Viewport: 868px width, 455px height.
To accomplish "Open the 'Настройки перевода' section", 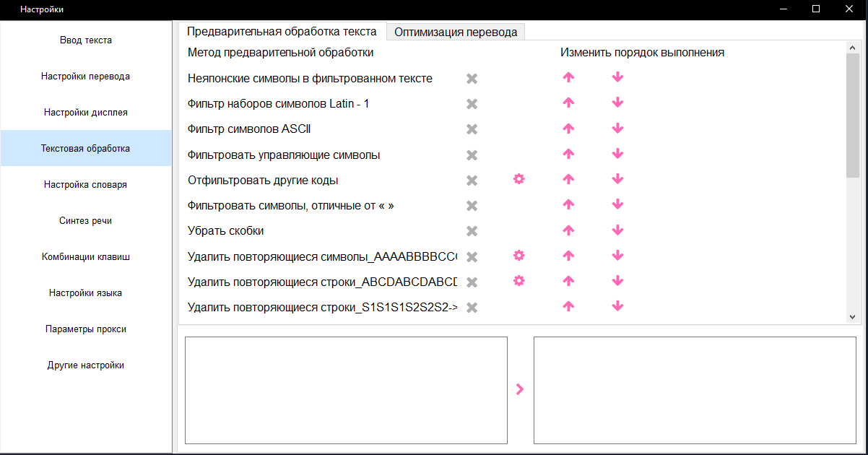I will (86, 77).
